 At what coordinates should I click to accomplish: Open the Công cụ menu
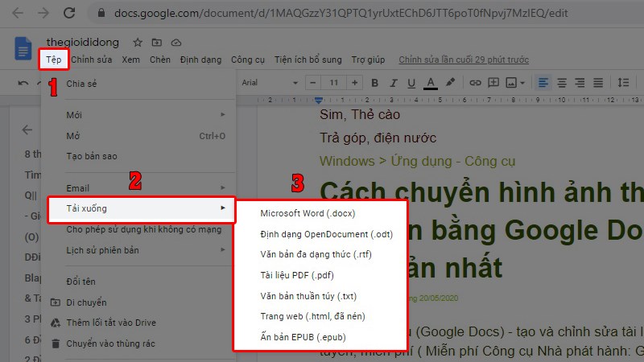tap(248, 60)
